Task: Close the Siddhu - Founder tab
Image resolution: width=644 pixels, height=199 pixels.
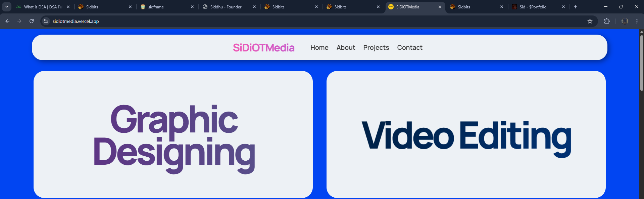Action: tap(254, 7)
